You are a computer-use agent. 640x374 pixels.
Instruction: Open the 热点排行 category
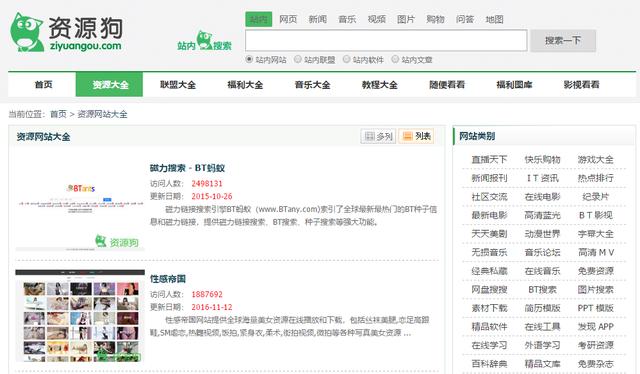(x=596, y=178)
